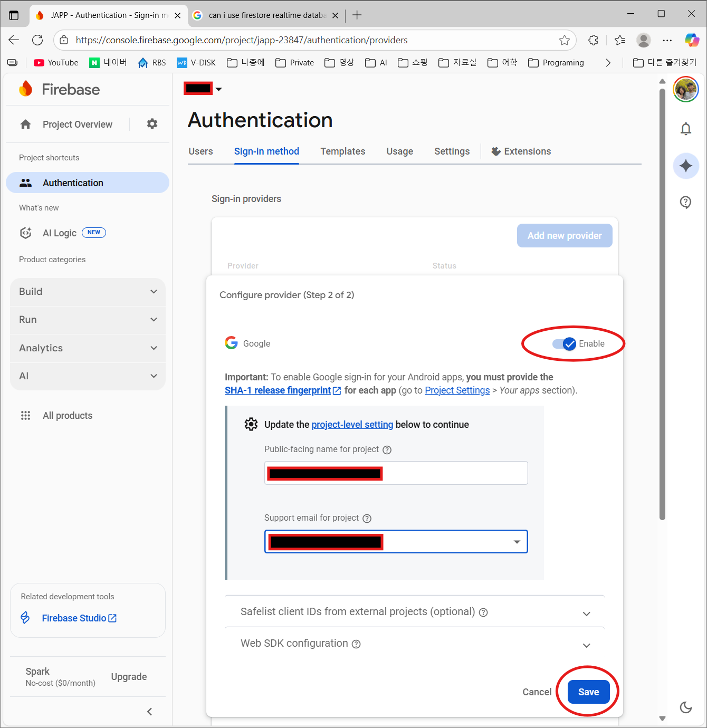The width and height of the screenshot is (707, 728).
Task: Open the Firebase logo home
Action: click(x=59, y=89)
